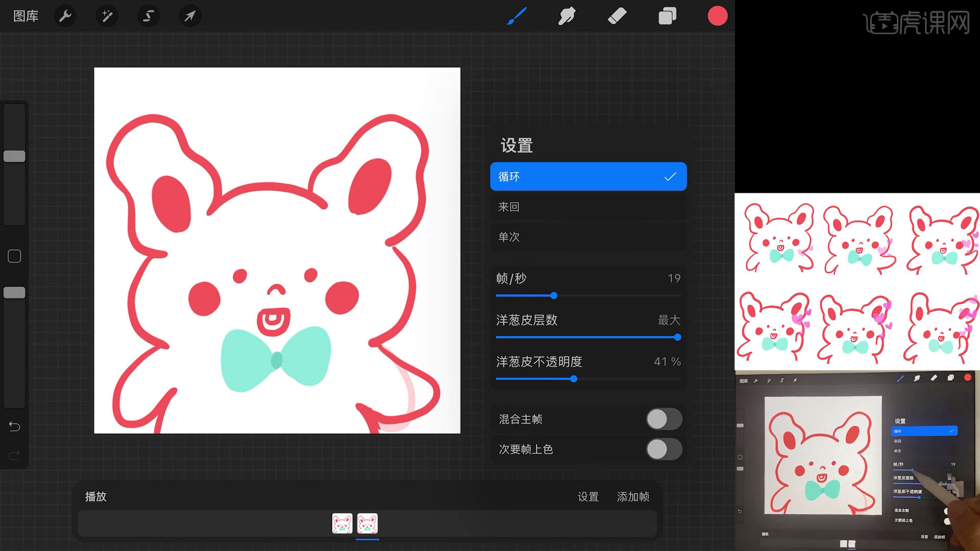Open the red color picker
This screenshot has height=551, width=980.
(718, 16)
